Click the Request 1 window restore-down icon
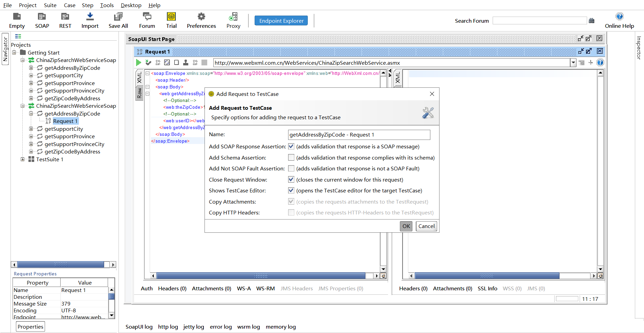 tap(581, 51)
